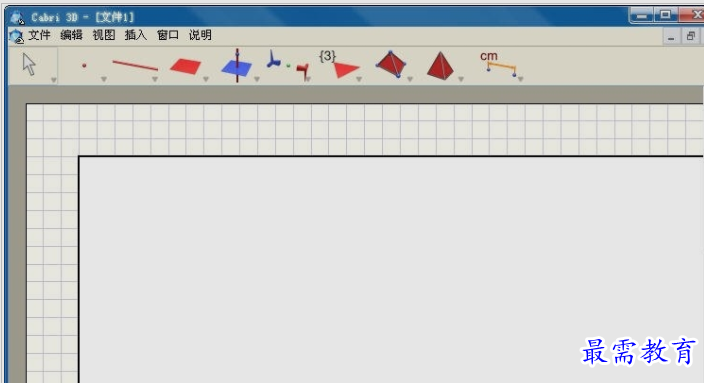The image size is (704, 383).
Task: Select the cm distance measurement tool
Action: pos(498,63)
